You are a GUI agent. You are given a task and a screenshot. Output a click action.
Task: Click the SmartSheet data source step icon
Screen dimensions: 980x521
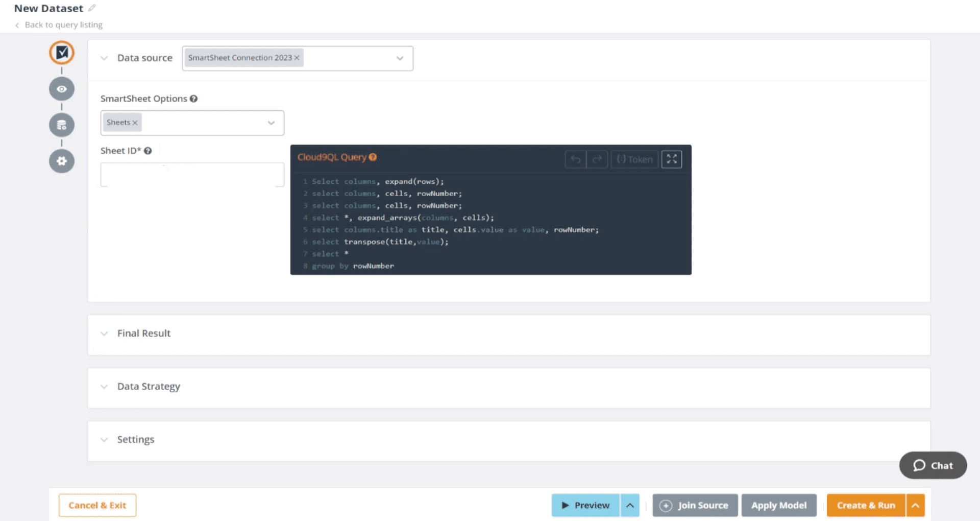tap(62, 53)
